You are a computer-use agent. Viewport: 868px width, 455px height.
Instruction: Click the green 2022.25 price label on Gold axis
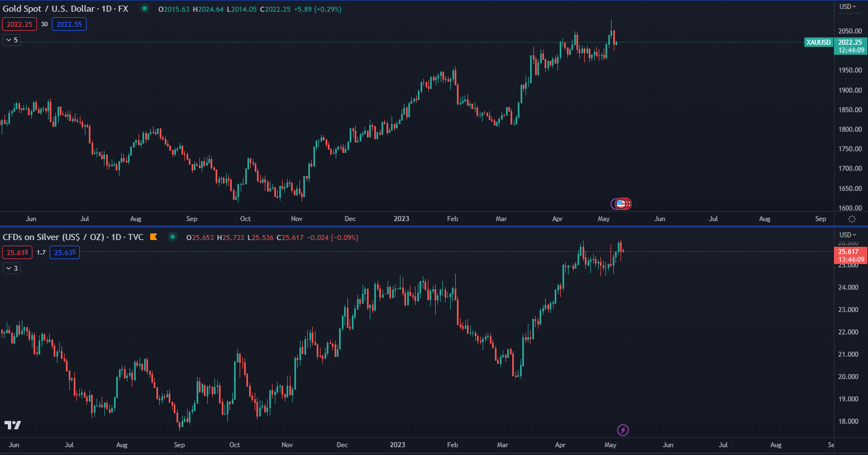pyautogui.click(x=850, y=42)
